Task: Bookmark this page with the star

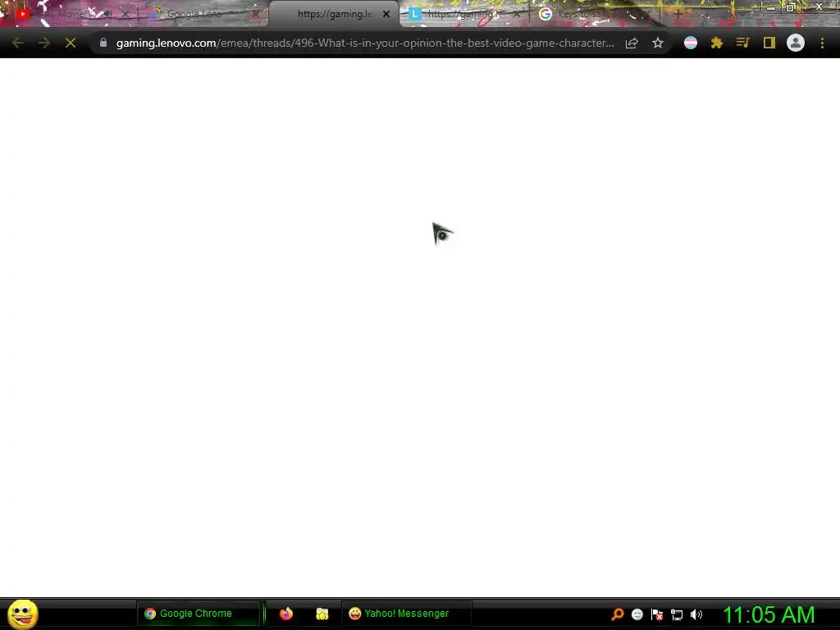Action: [x=658, y=43]
